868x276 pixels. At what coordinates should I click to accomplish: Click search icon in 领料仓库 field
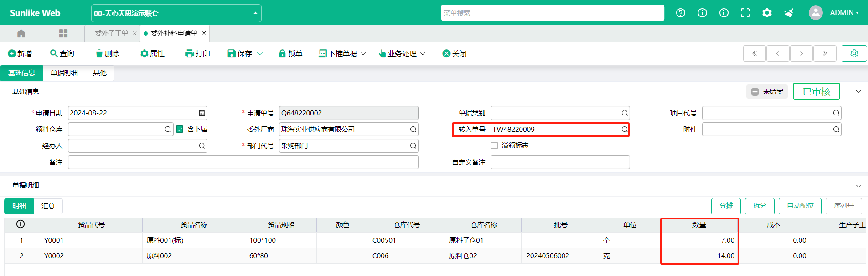pyautogui.click(x=168, y=130)
